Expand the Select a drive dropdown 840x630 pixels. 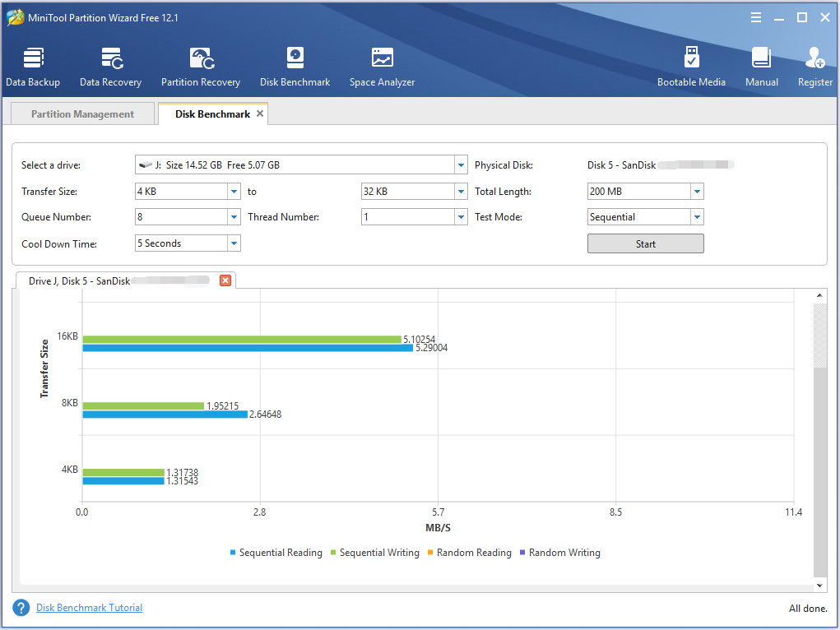point(461,165)
